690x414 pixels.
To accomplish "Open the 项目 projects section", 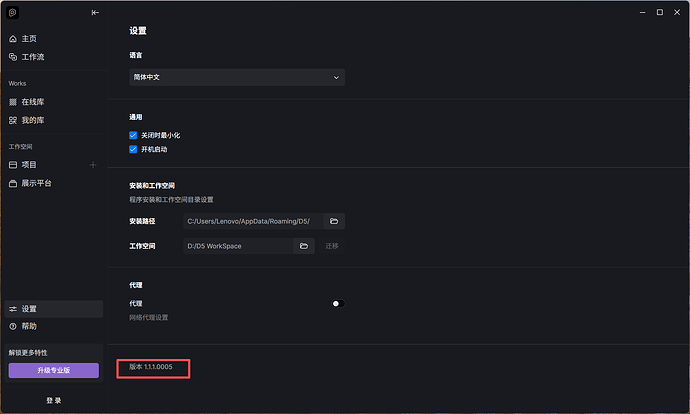I will click(x=29, y=164).
